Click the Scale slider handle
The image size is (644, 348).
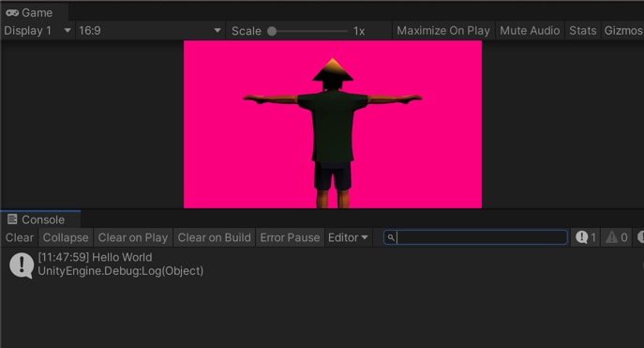[272, 31]
